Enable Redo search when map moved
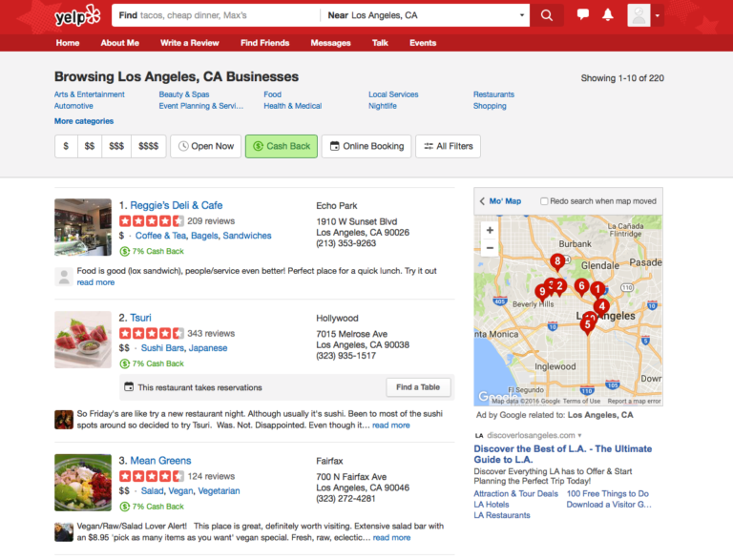This screenshot has height=560, width=733. click(544, 201)
